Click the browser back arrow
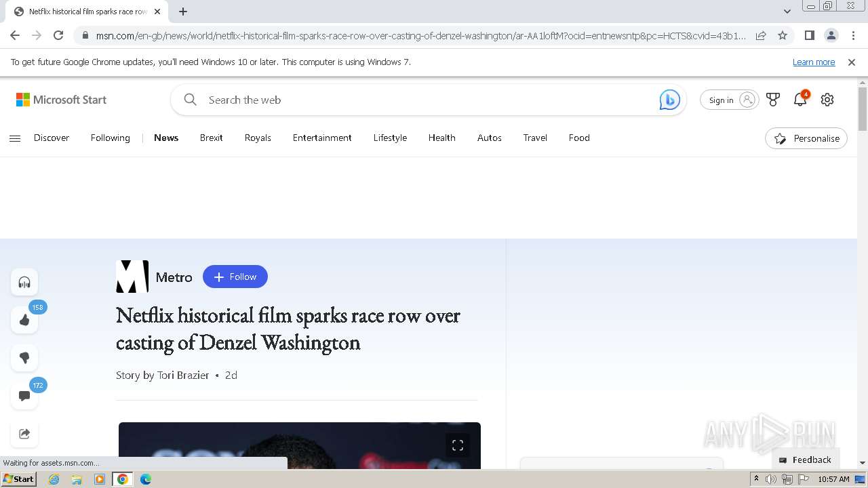 pyautogui.click(x=15, y=35)
